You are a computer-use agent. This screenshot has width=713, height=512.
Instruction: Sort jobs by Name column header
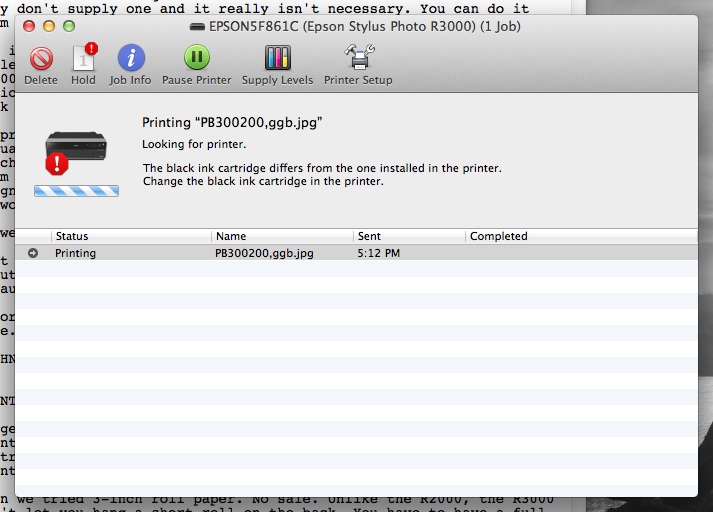pos(282,236)
